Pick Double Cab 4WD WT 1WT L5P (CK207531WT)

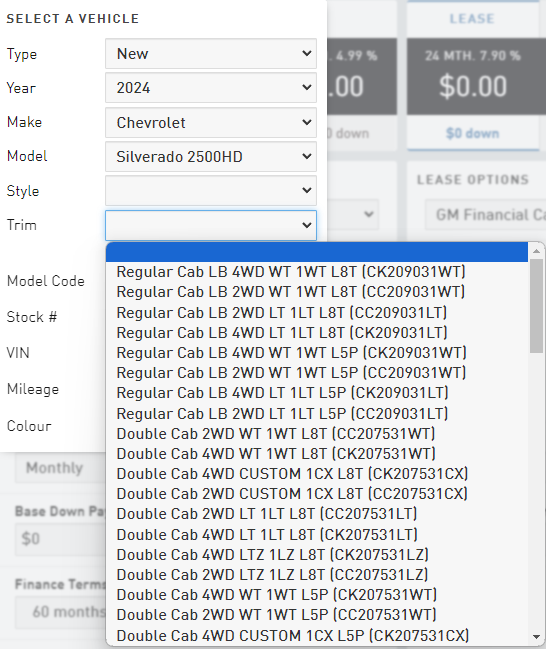pos(317,595)
